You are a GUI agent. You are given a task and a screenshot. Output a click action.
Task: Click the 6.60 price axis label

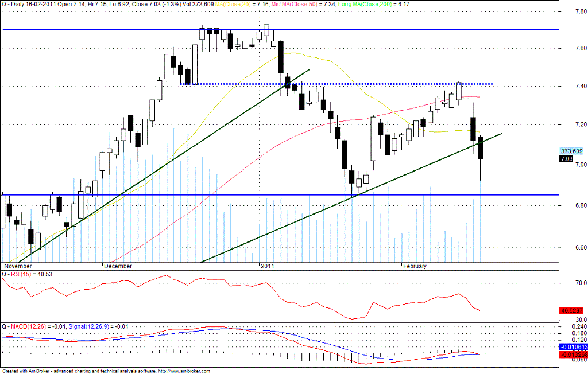(580, 247)
